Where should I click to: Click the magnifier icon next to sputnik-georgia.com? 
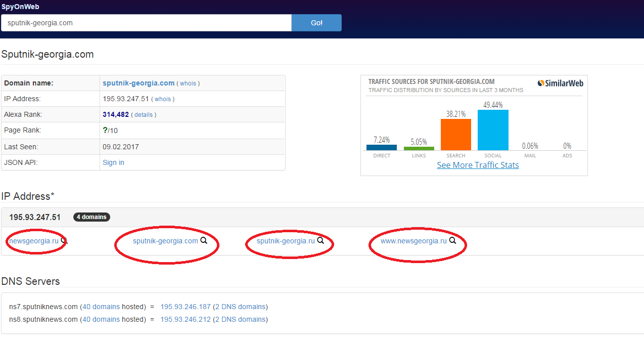point(204,241)
